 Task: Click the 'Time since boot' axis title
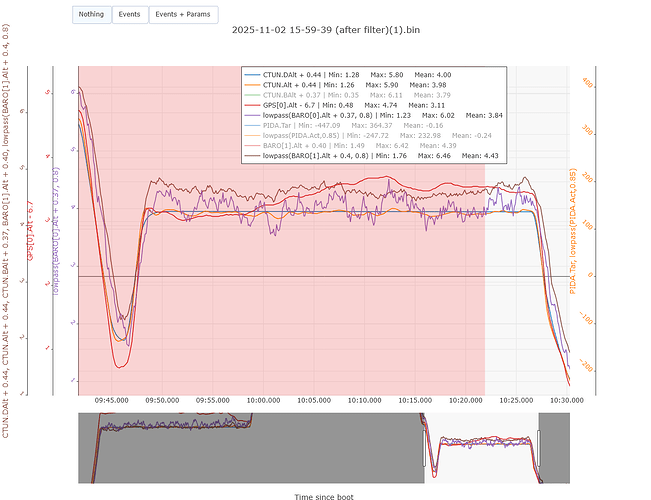pyautogui.click(x=323, y=495)
